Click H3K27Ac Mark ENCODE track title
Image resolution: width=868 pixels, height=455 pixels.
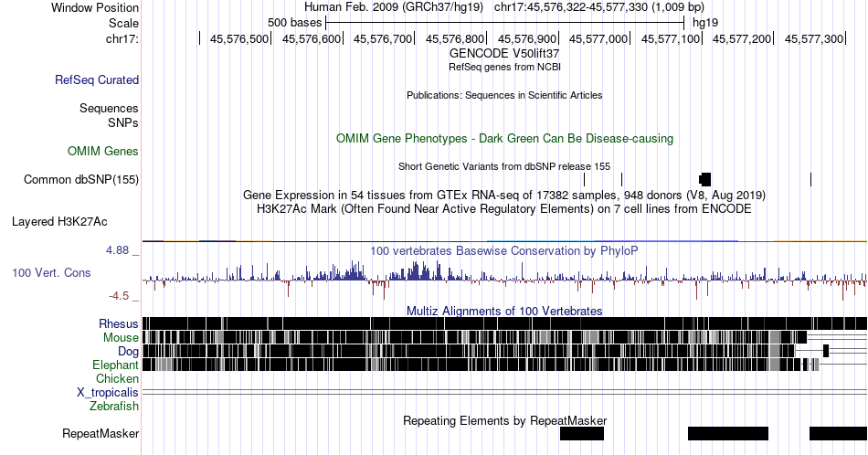504,208
